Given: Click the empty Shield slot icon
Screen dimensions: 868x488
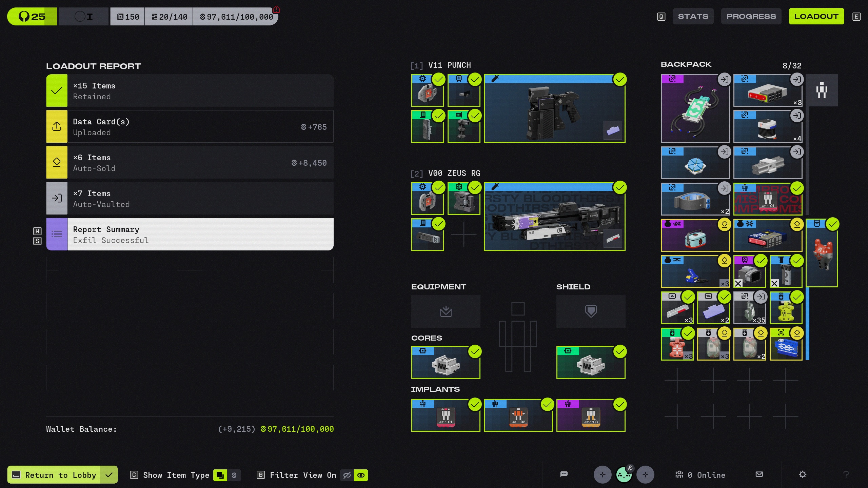Looking at the screenshot, I should coord(591,311).
